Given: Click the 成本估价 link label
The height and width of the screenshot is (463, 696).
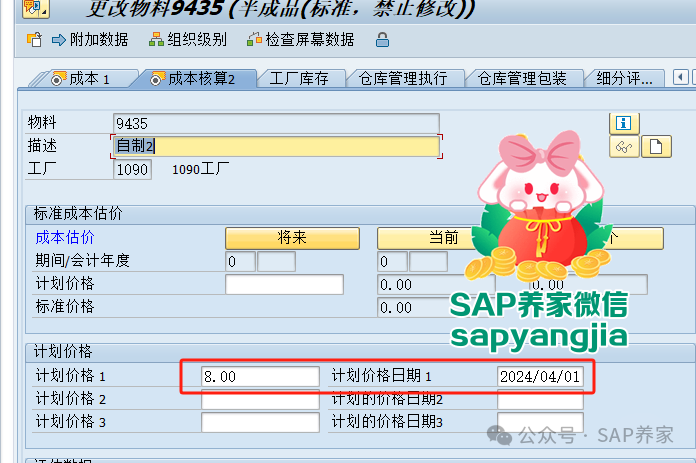Looking at the screenshot, I should pos(65,237).
